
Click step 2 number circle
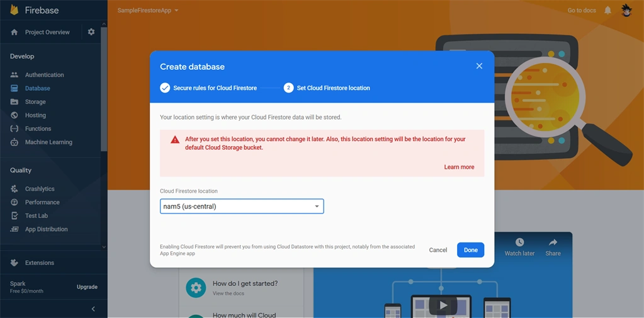pos(288,88)
